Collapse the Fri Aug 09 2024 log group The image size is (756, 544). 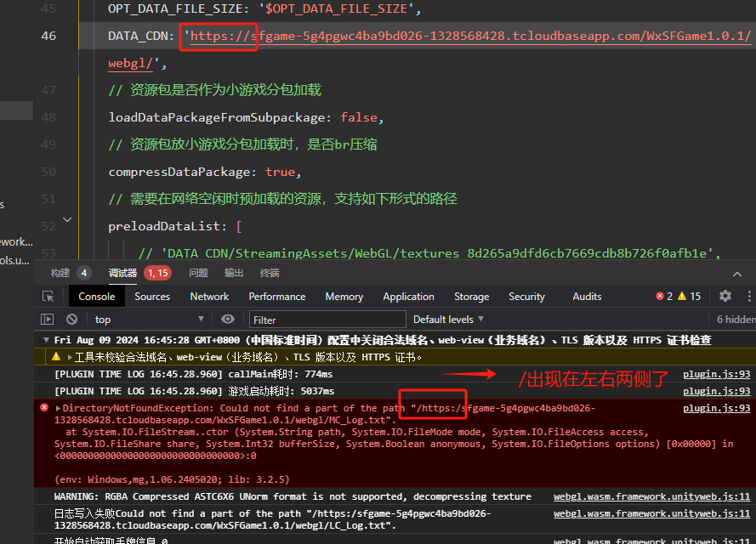coord(46,340)
